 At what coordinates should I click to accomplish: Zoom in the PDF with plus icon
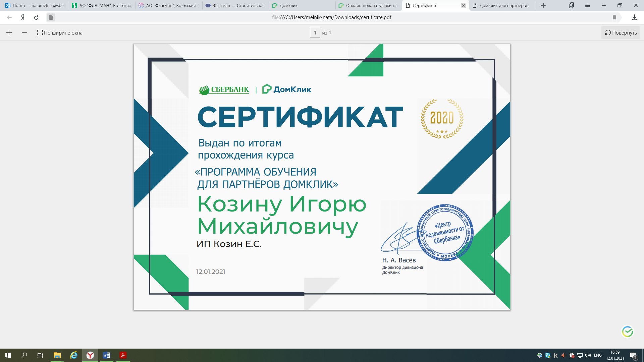(x=9, y=33)
